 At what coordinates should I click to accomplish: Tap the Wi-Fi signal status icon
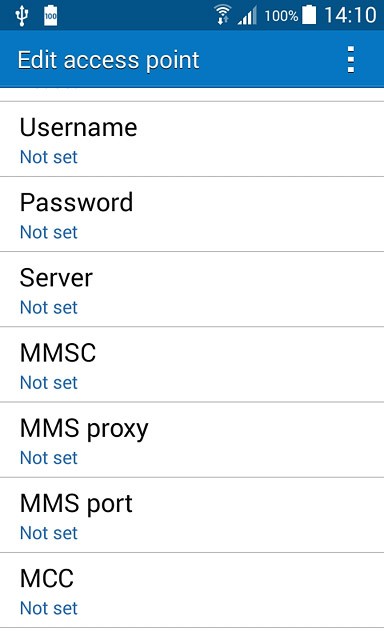[222, 16]
